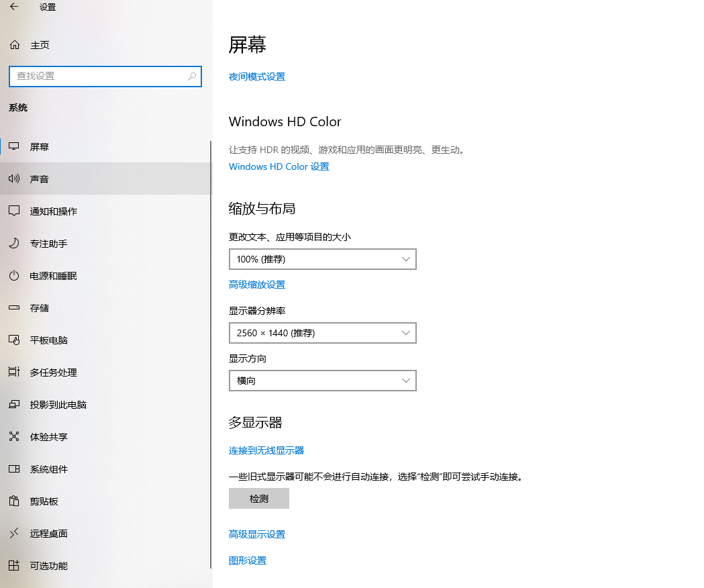Open the 100% scaling dropdown

coord(323,259)
